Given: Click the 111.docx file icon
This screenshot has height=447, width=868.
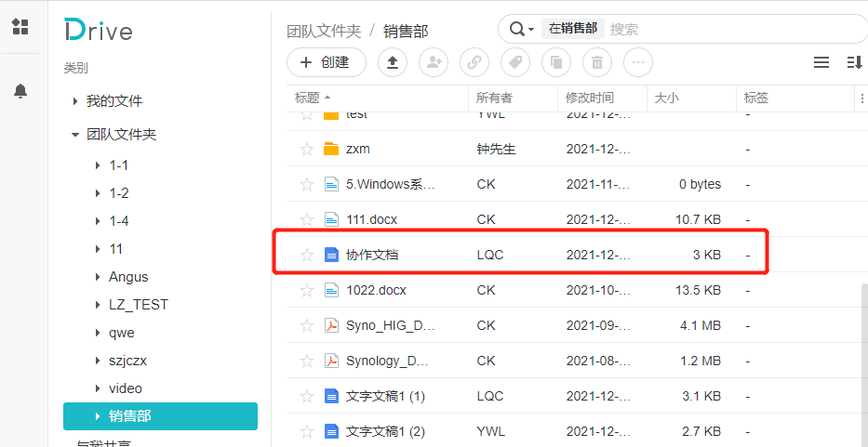Looking at the screenshot, I should coord(331,219).
